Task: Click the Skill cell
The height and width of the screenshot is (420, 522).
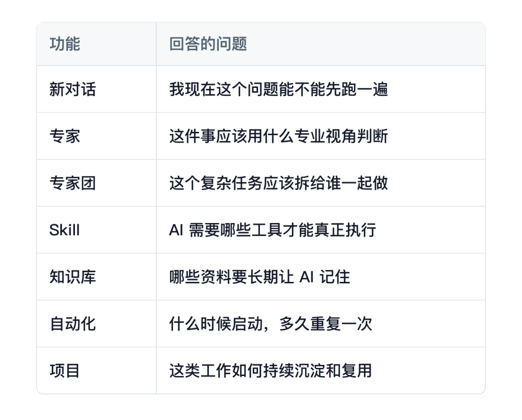Action: coord(96,230)
